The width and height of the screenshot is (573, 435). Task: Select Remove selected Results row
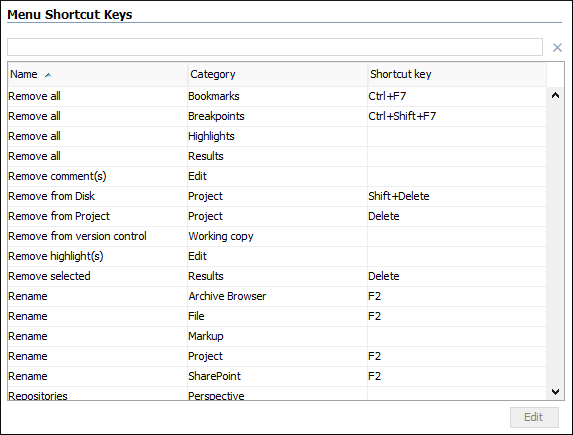point(277,276)
